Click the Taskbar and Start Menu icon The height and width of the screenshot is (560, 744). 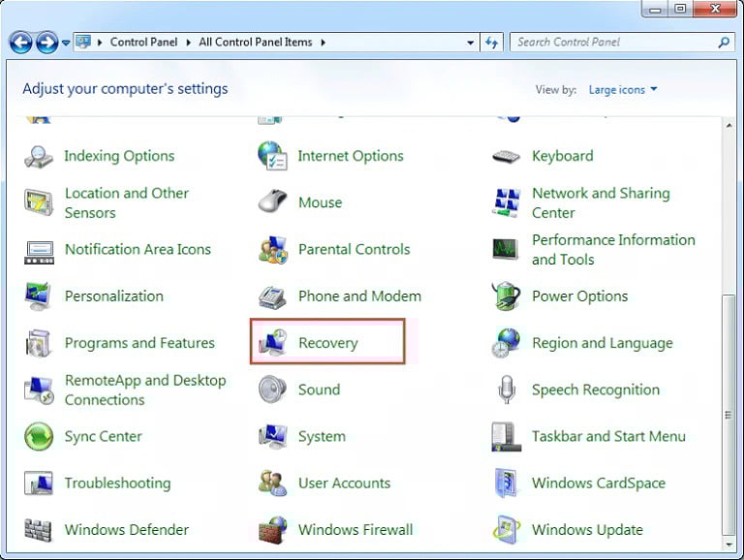click(507, 437)
